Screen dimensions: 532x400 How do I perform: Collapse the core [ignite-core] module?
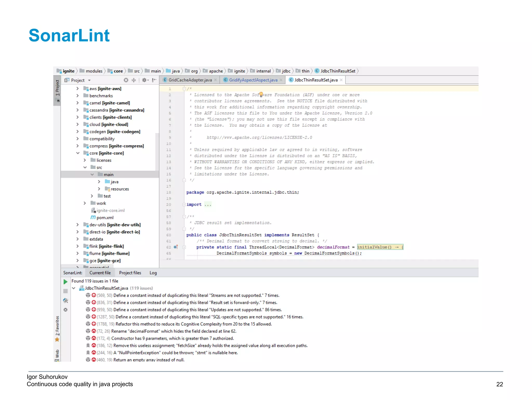[x=77, y=153]
